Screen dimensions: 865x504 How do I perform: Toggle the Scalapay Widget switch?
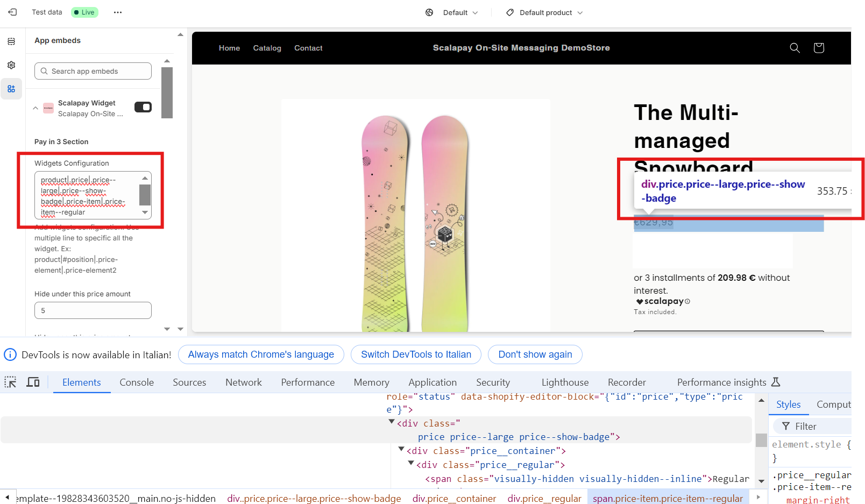click(143, 107)
